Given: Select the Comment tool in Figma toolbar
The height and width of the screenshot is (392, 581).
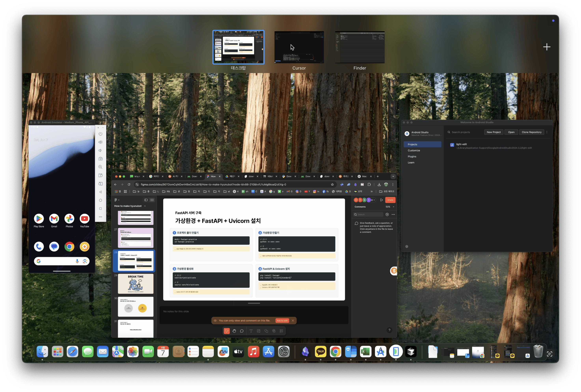Looking at the screenshot, I should tap(242, 331).
